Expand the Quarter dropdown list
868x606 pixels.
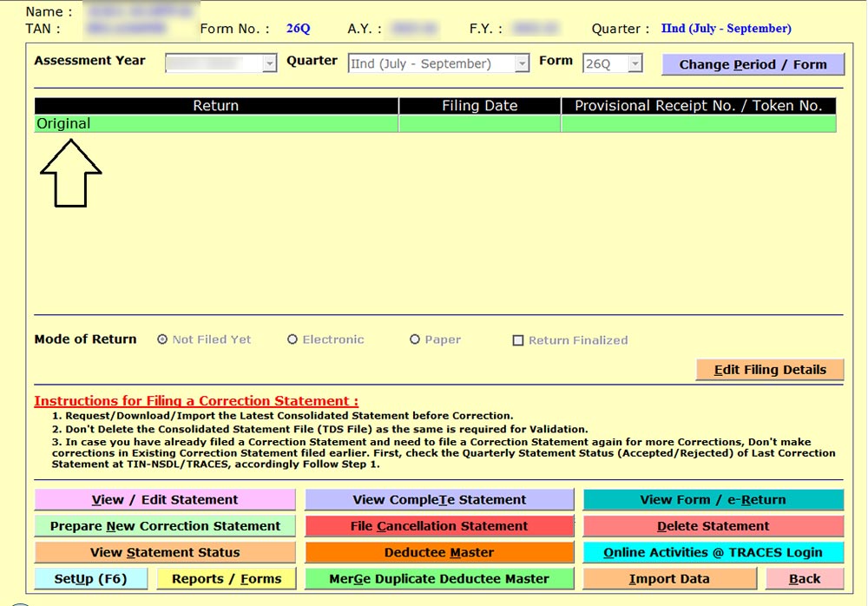pos(522,63)
